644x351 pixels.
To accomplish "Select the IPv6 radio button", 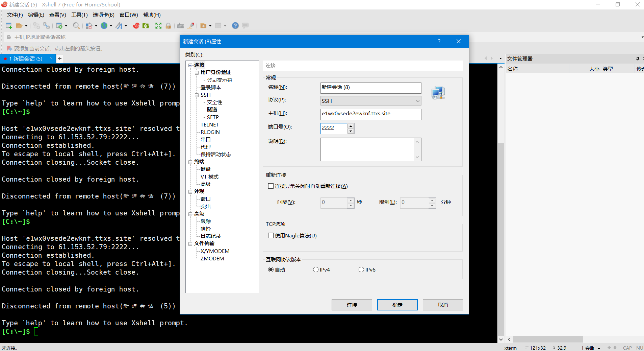I will point(361,270).
